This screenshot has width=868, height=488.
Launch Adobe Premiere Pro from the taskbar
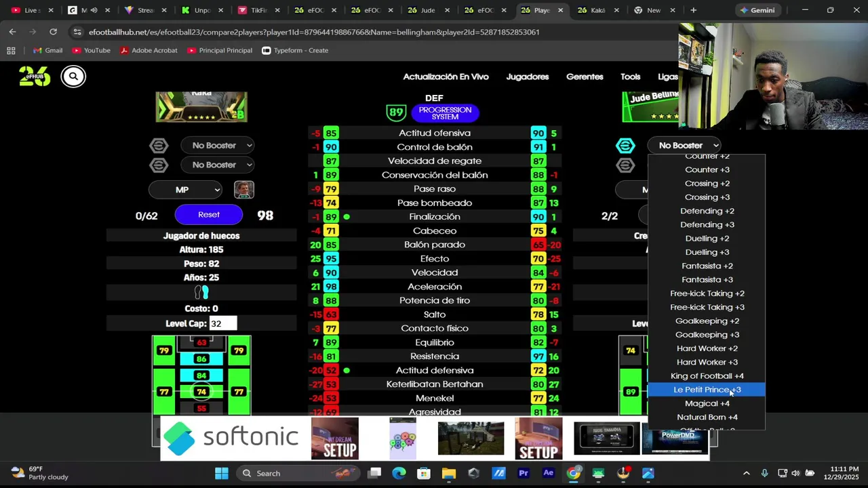pos(524,473)
